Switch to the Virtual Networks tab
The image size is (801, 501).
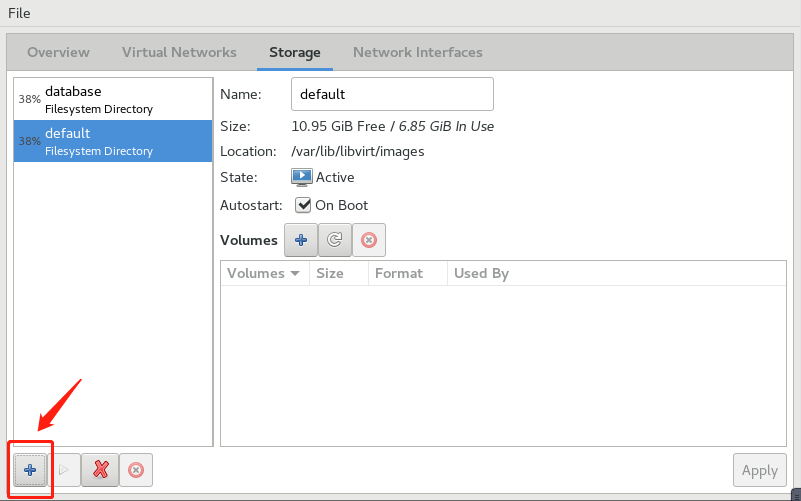pos(179,52)
